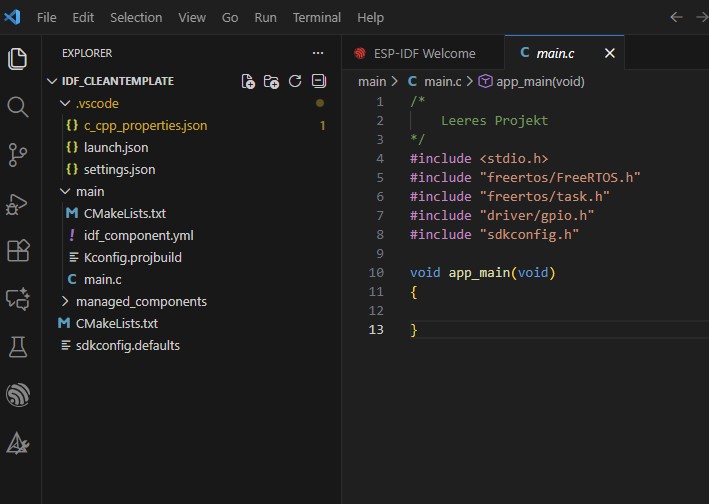
Task: Open c_cpp_properties.json file
Action: point(145,125)
